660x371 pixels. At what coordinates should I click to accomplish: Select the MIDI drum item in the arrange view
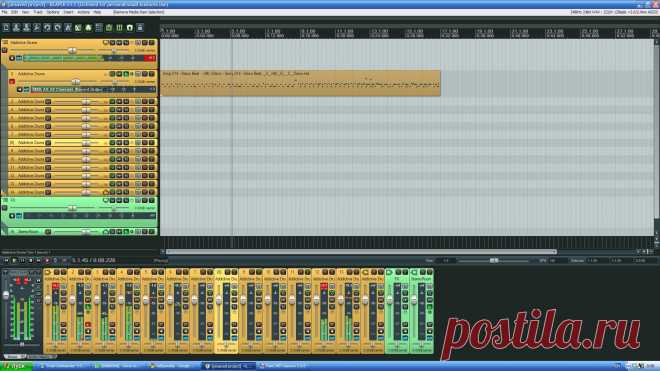[300, 83]
